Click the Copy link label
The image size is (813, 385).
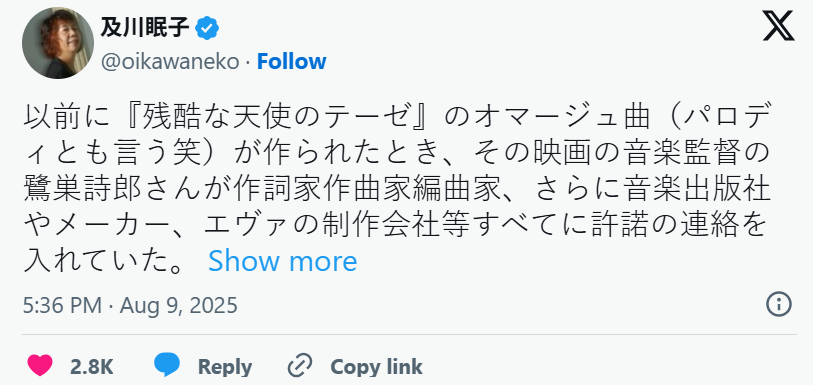(x=376, y=367)
